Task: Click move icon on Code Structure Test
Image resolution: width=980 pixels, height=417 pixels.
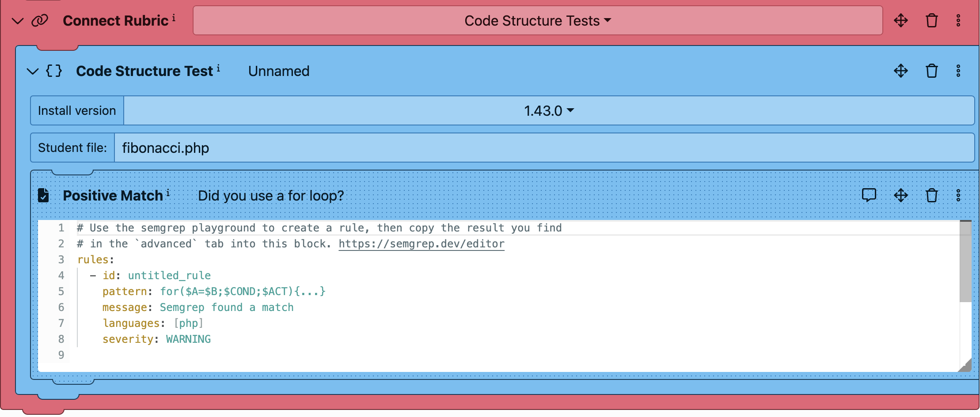Action: pos(900,71)
